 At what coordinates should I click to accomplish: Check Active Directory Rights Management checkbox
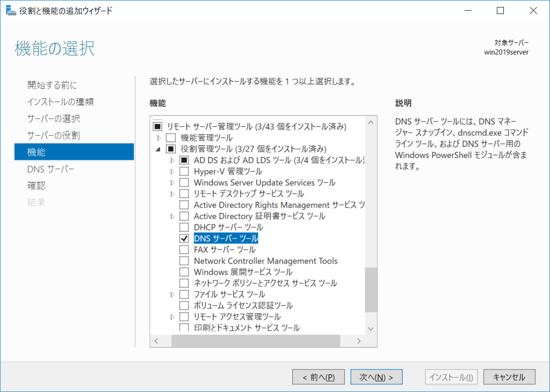184,205
